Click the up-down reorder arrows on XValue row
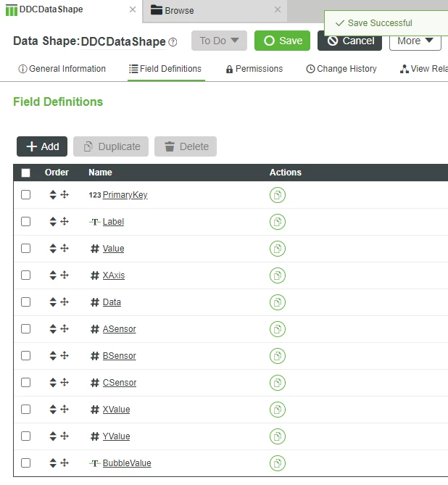Viewport: 448px width, 485px height. pos(53,409)
